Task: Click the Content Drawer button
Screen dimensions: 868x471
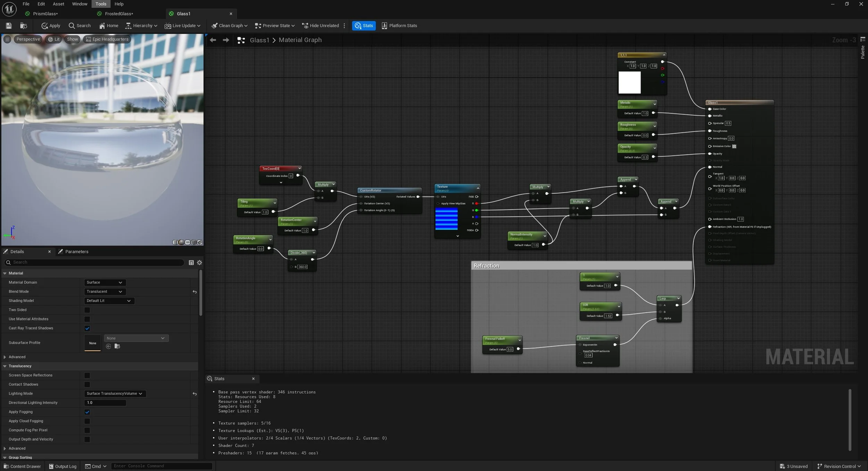Action: 22,466
